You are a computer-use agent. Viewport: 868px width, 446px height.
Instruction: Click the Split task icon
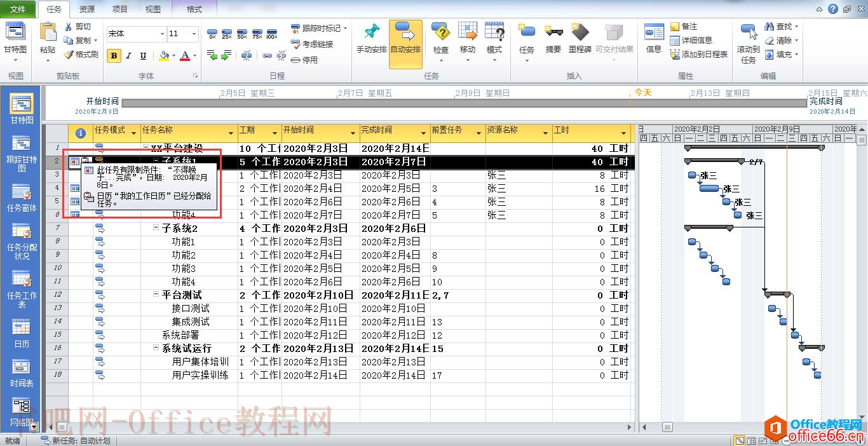247,56
